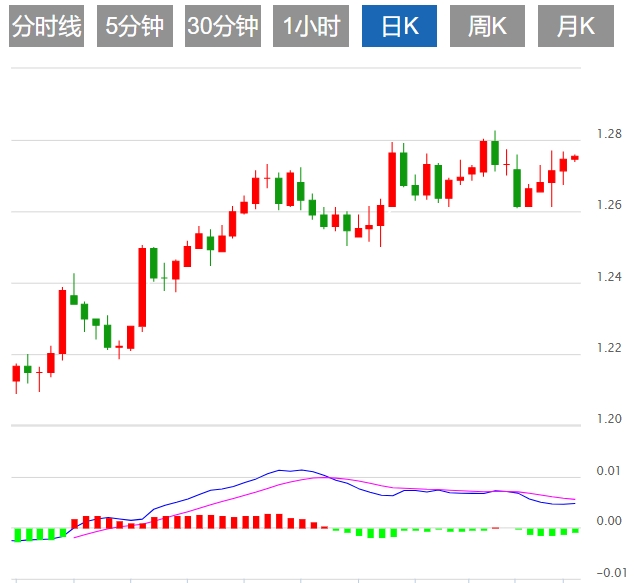This screenshot has height=583, width=634.
Task: Click the 1.28 price axis label
Action: (609, 134)
